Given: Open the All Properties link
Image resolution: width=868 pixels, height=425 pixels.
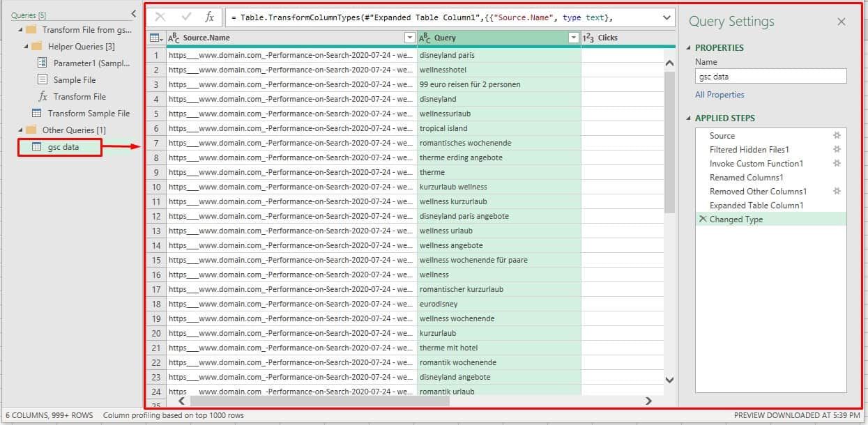Looking at the screenshot, I should 719,95.
